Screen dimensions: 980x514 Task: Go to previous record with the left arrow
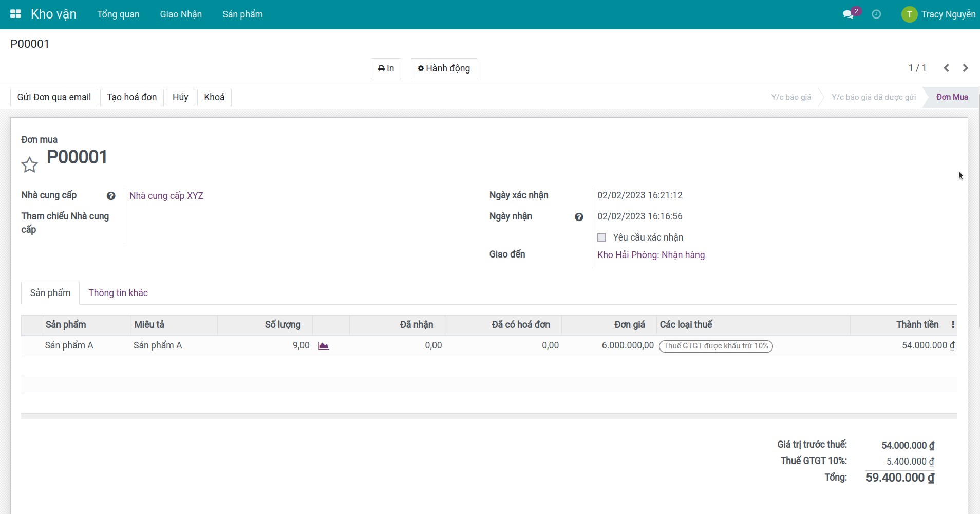[946, 68]
